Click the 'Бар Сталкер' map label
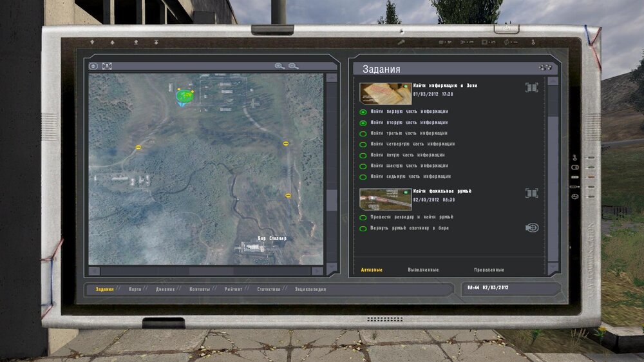 tap(272, 238)
